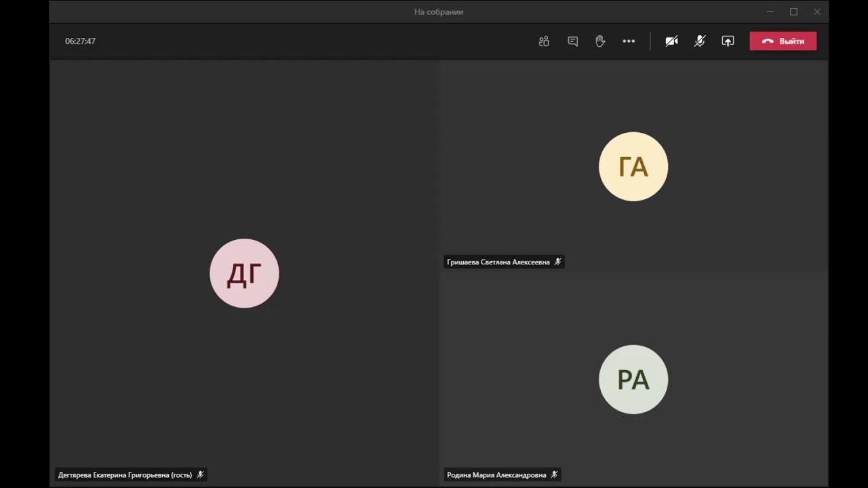
Task: Show the participants panel
Action: coord(544,41)
